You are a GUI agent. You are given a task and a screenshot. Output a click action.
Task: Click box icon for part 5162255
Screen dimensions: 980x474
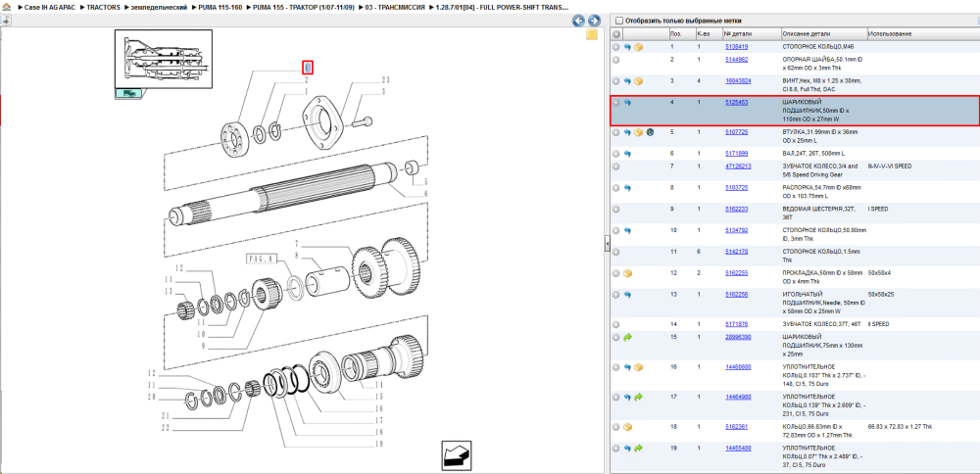(x=627, y=273)
